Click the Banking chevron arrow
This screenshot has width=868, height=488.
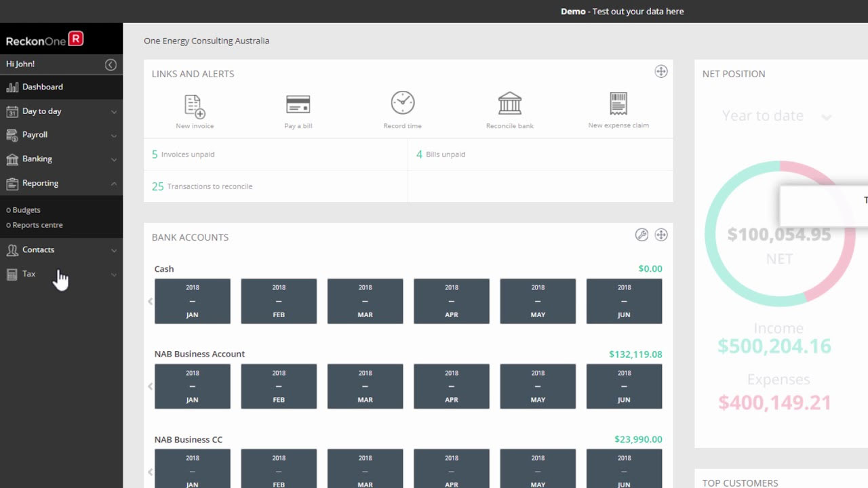[x=114, y=160]
